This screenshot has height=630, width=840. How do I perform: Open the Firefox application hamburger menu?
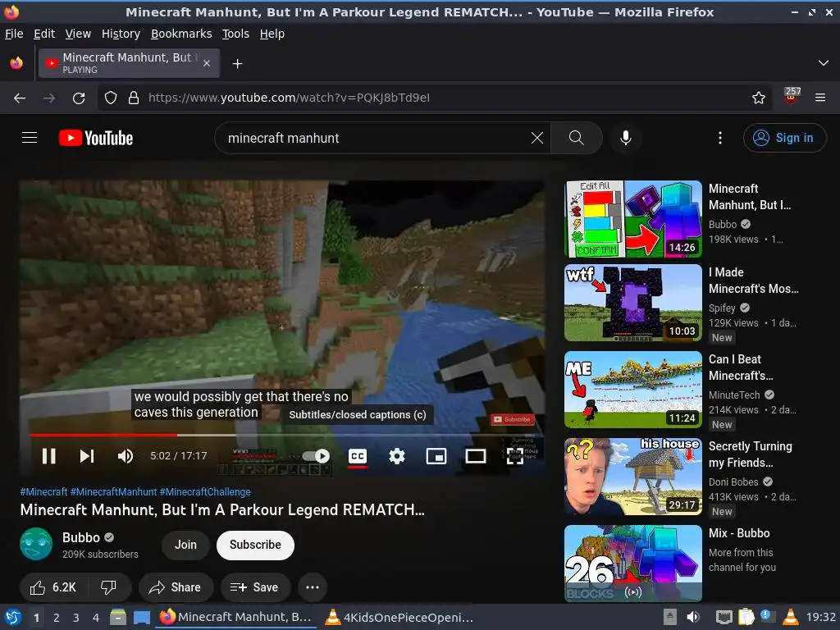click(x=820, y=98)
